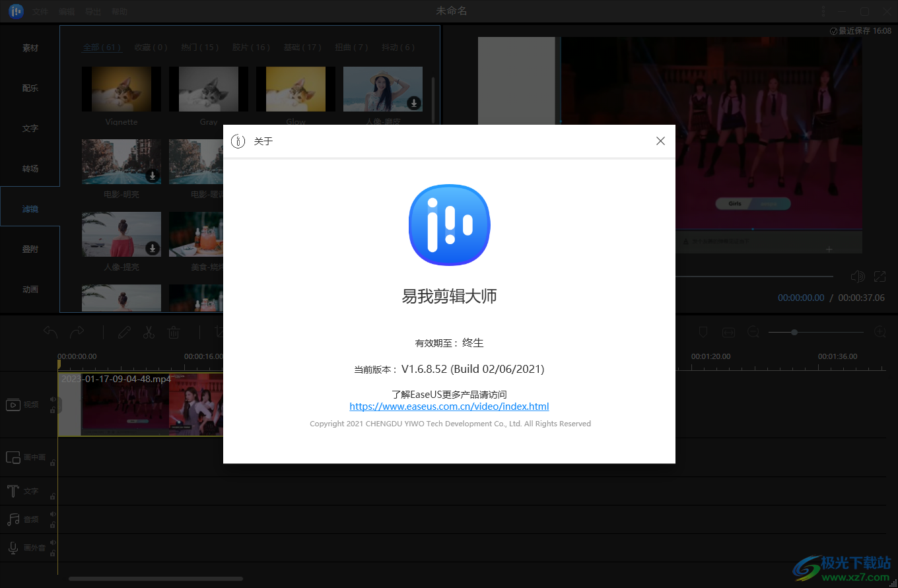Lock the 画中画 picture-in-picture track
This screenshot has height=588, width=898.
(53, 463)
